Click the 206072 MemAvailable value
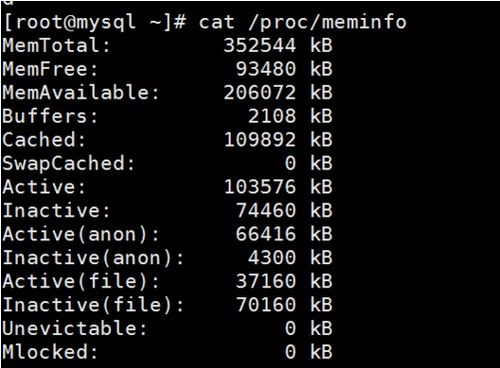 click(260, 92)
